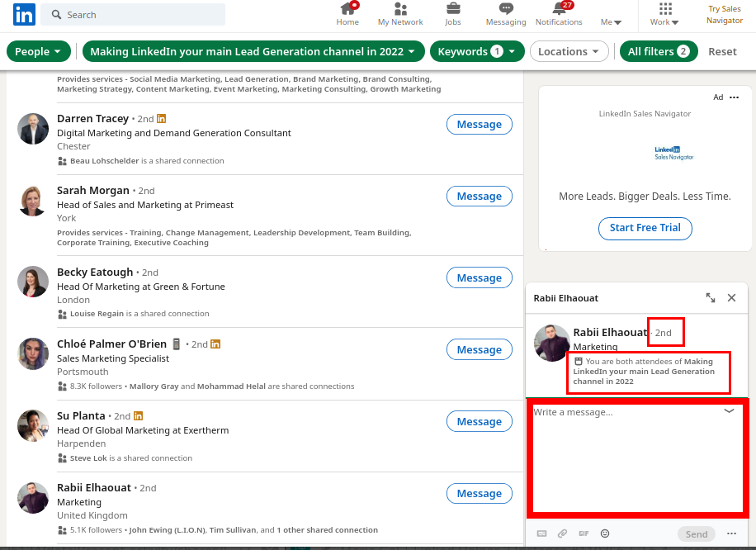Image resolution: width=756 pixels, height=550 pixels.
Task: Open the Work apps grid menu
Action: 665,14
